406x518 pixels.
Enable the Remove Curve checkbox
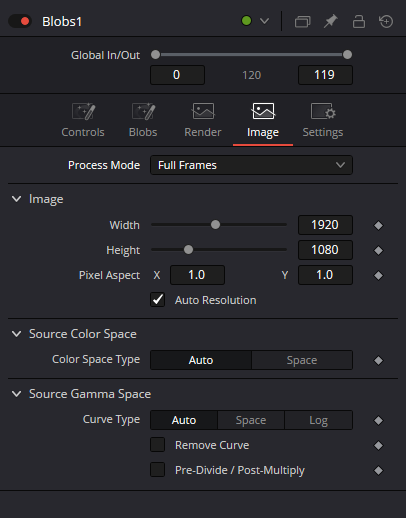[x=158, y=445]
